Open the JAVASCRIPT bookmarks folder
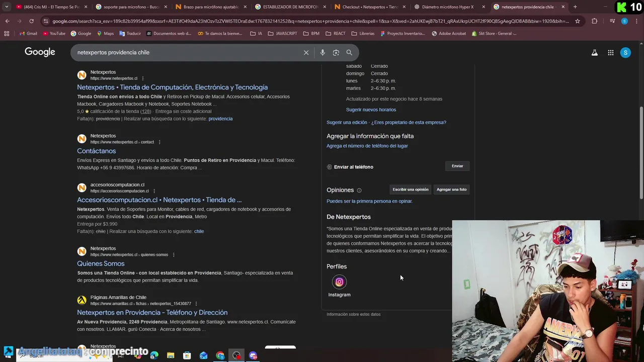Viewport: 644px width, 362px height. 282,33
